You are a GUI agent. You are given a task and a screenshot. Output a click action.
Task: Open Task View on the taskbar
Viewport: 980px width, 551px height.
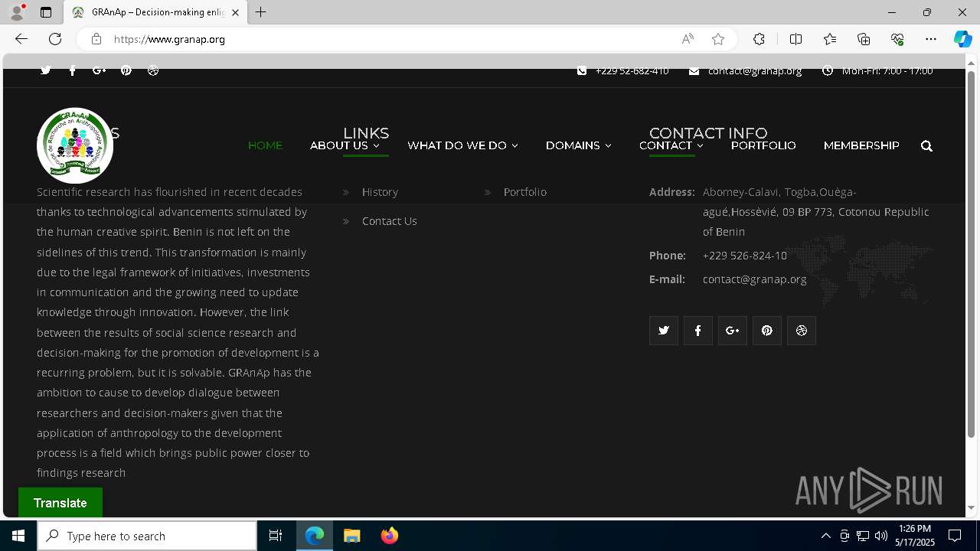coord(276,536)
